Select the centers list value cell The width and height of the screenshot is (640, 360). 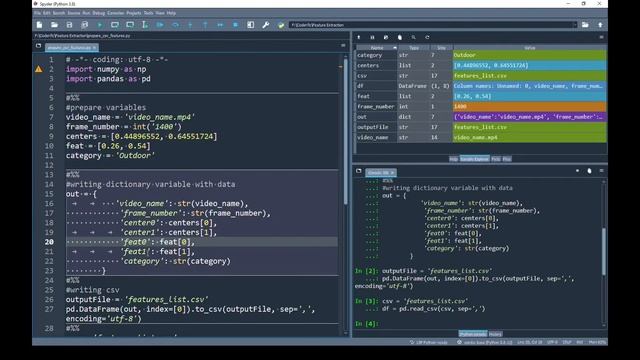(x=530, y=65)
